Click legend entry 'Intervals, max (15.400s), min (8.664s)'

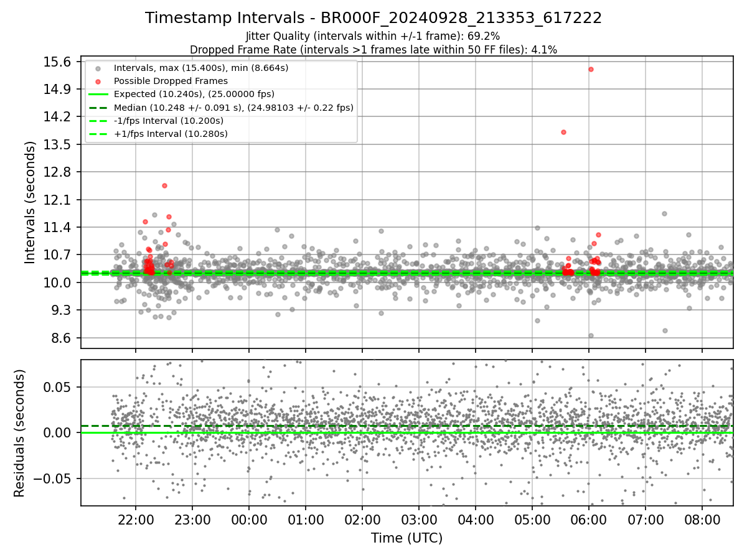pyautogui.click(x=201, y=68)
